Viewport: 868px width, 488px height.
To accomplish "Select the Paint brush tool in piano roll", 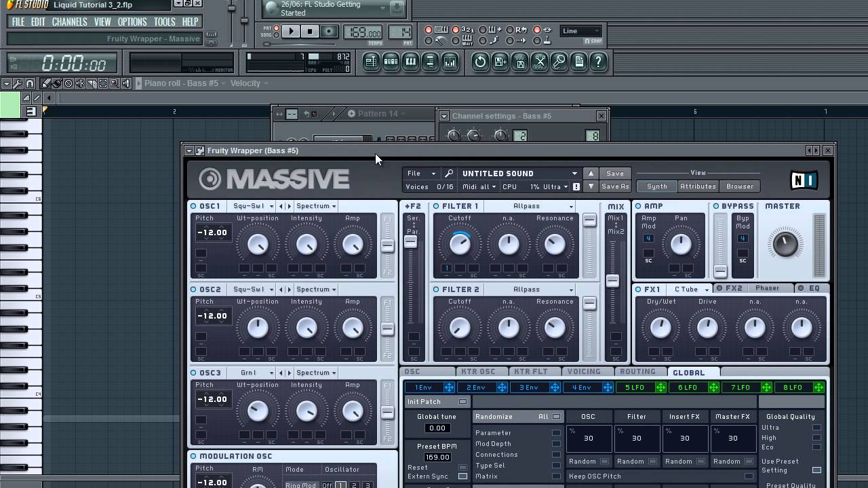I will (57, 83).
